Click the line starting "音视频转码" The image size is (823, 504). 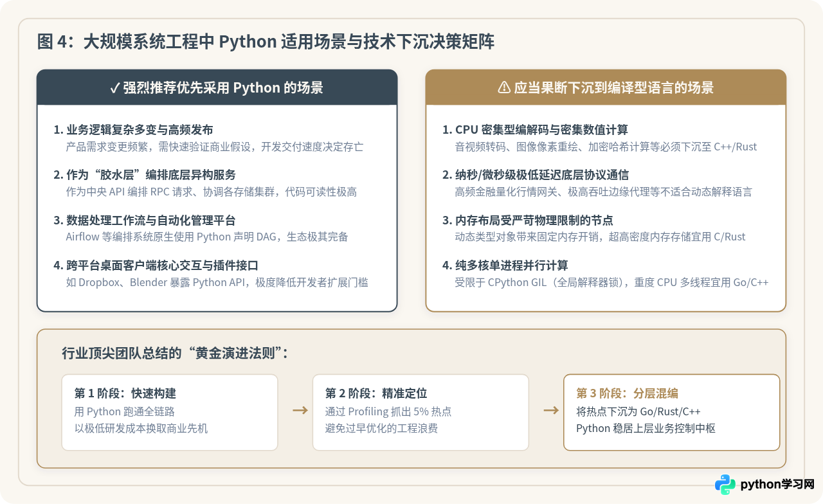pyautogui.click(x=606, y=147)
